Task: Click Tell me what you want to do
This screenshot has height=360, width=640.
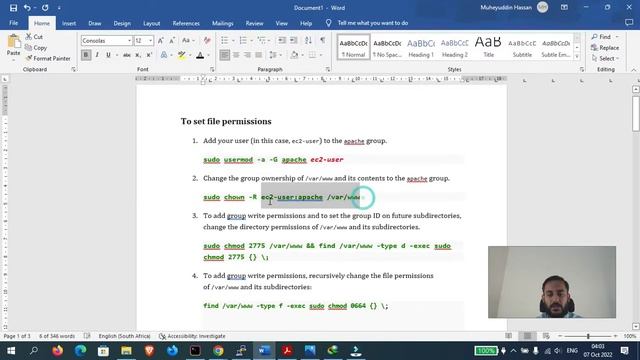Action: [x=372, y=23]
